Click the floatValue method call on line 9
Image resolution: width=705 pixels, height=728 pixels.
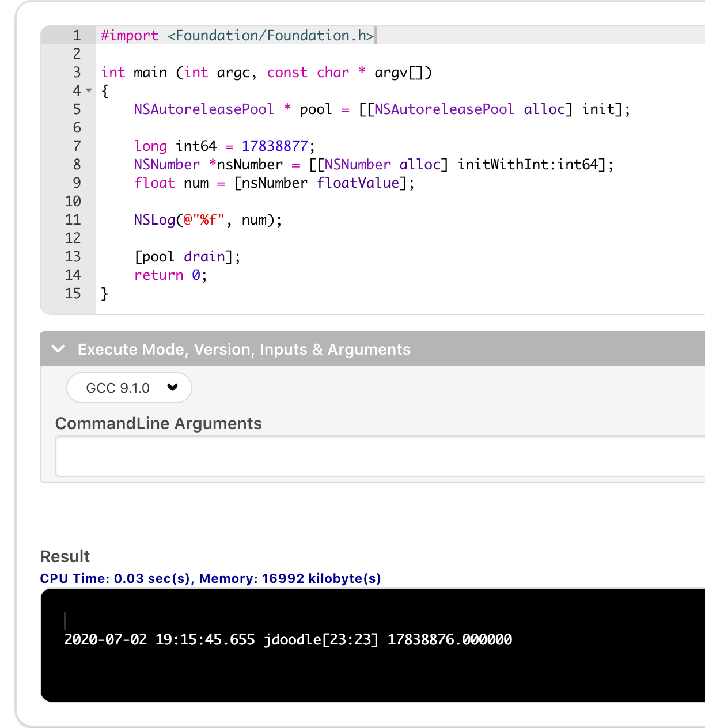(x=358, y=183)
